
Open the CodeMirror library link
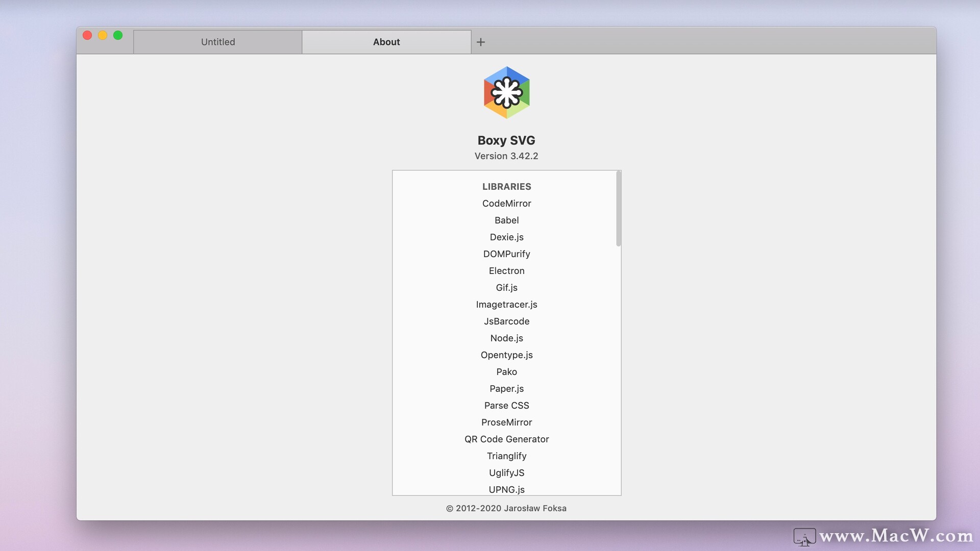507,204
